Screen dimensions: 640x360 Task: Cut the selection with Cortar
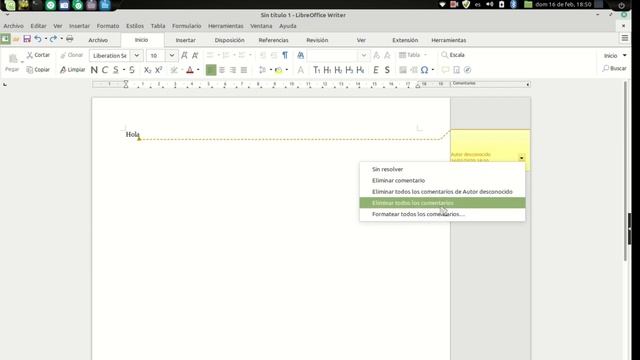(38, 55)
